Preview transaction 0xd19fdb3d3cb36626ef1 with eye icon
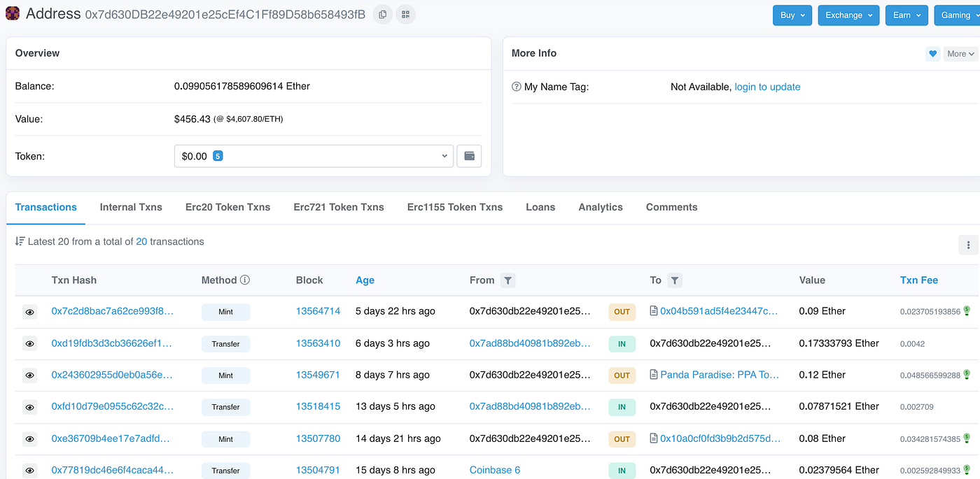 (x=29, y=343)
